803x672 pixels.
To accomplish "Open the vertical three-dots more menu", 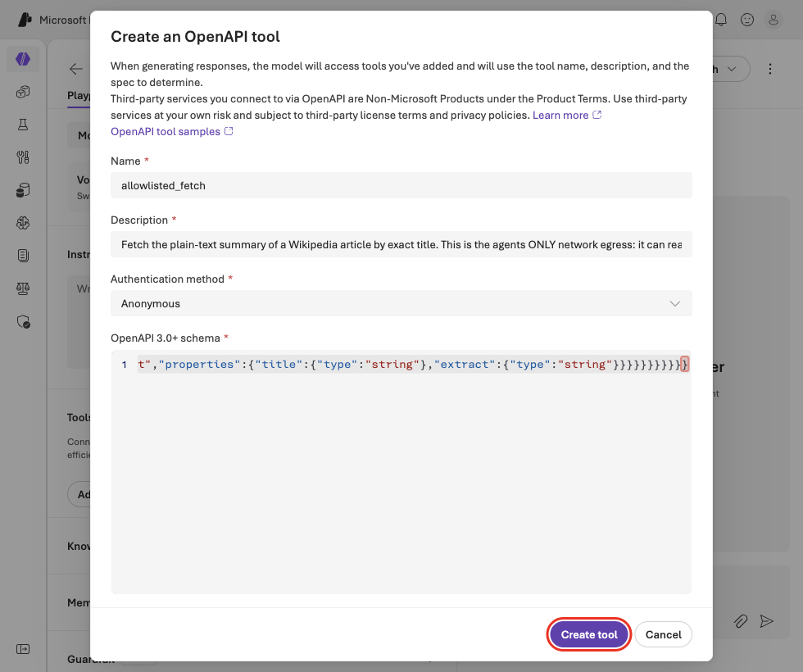I will click(x=769, y=69).
